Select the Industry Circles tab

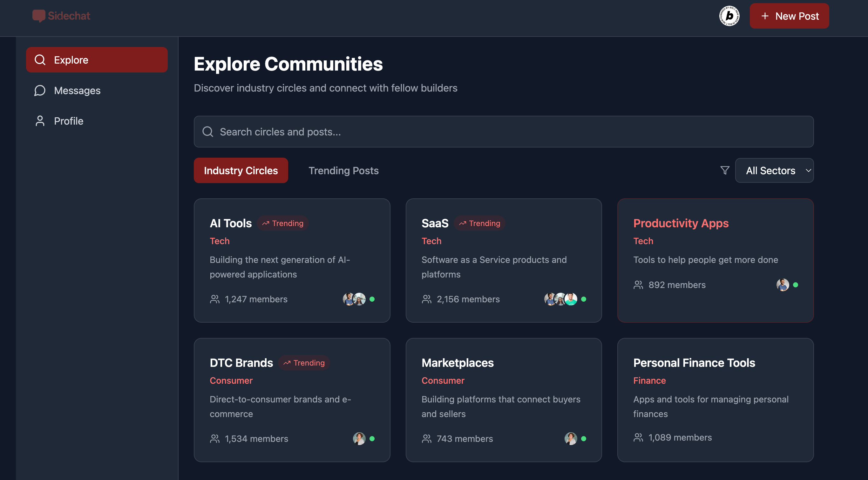point(241,171)
